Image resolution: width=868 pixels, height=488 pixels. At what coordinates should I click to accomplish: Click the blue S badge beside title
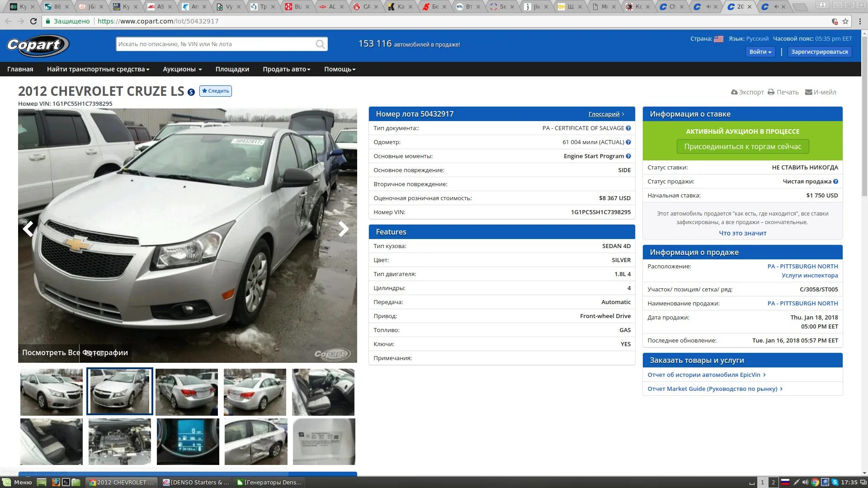[x=191, y=92]
